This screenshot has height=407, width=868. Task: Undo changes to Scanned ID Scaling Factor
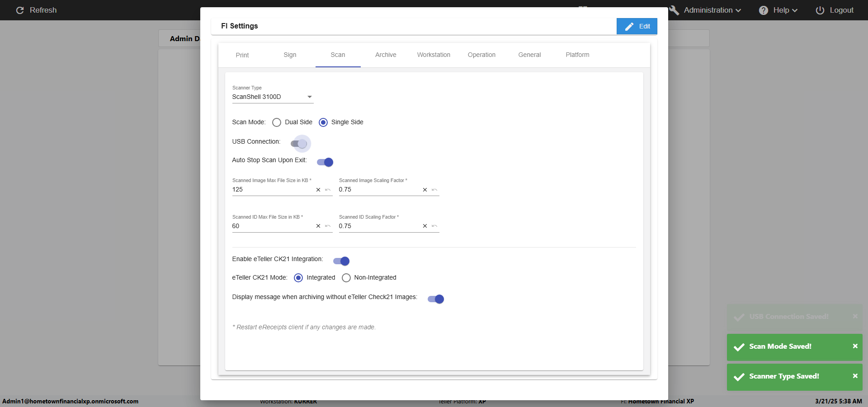pos(434,226)
